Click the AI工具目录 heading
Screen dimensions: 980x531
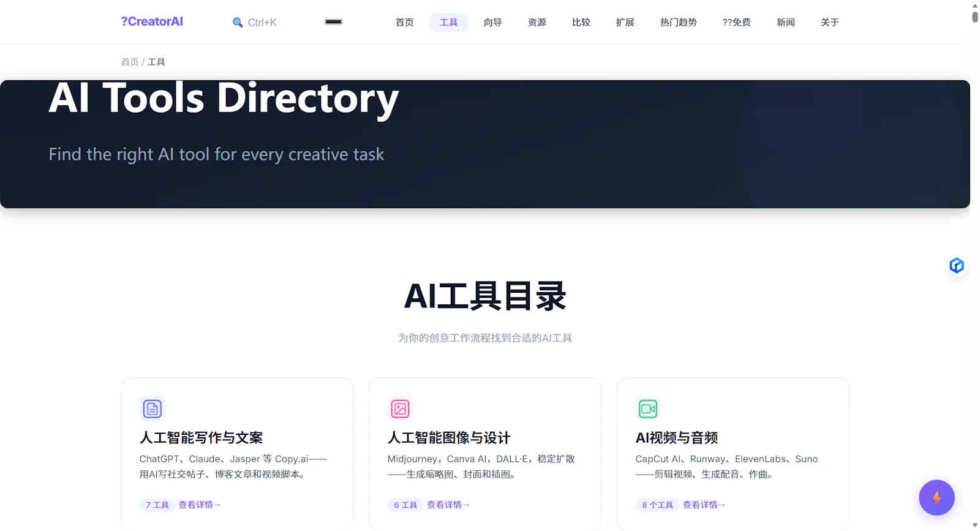tap(485, 296)
